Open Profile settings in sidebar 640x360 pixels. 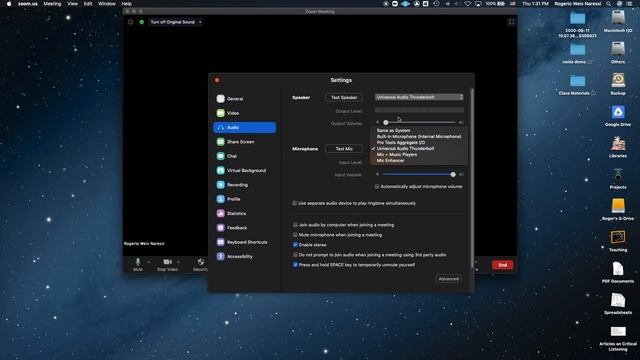pyautogui.click(x=244, y=199)
